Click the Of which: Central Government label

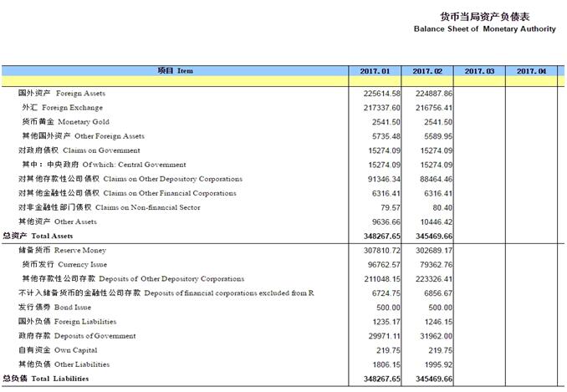click(104, 165)
